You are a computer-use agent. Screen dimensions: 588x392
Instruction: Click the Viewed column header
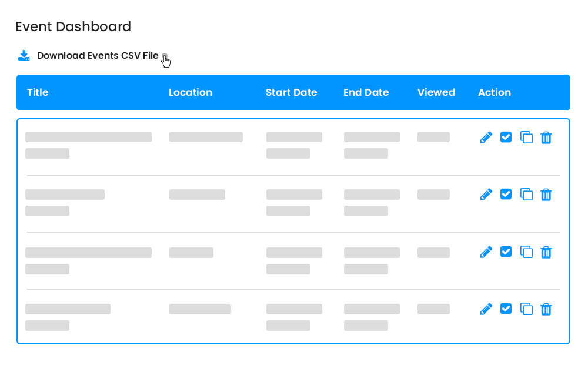pyautogui.click(x=436, y=92)
